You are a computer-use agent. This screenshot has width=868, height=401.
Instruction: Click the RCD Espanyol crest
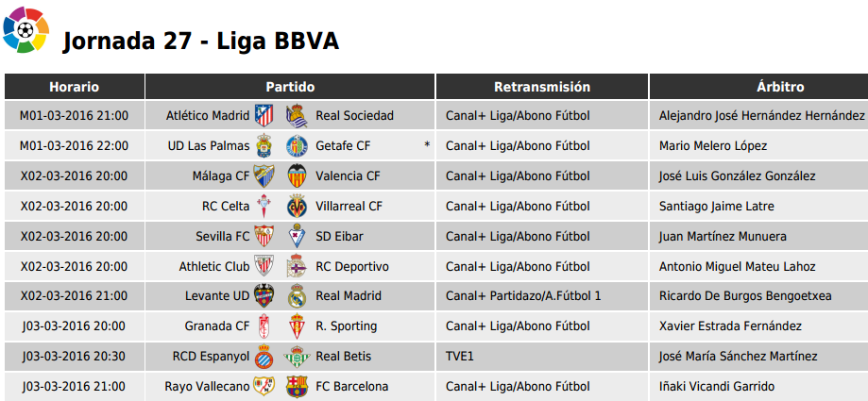tap(264, 357)
